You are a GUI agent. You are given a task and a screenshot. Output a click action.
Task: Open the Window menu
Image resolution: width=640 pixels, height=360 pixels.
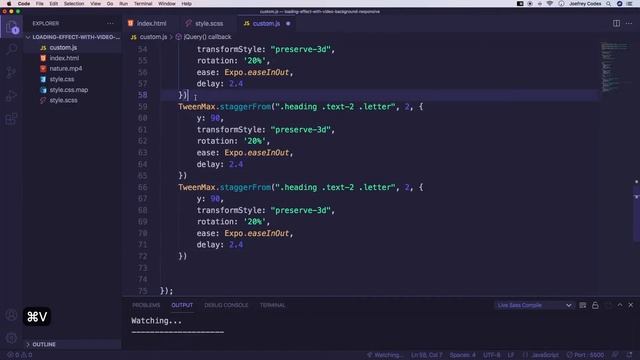click(x=167, y=4)
